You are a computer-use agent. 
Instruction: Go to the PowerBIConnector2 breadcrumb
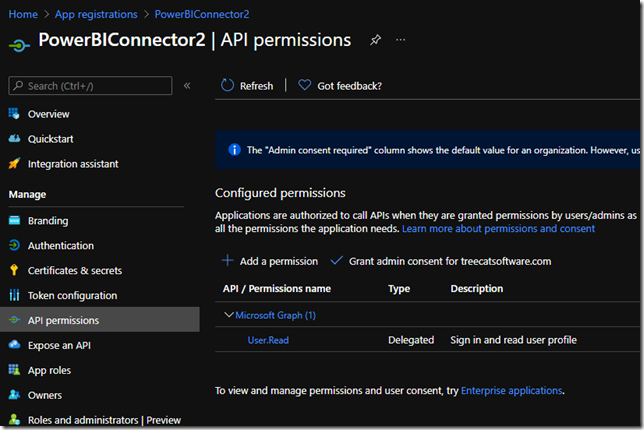pyautogui.click(x=202, y=14)
